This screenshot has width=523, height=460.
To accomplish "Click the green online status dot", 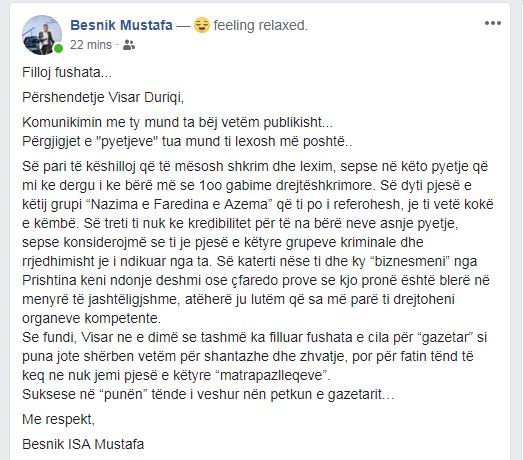I will click(x=58, y=49).
